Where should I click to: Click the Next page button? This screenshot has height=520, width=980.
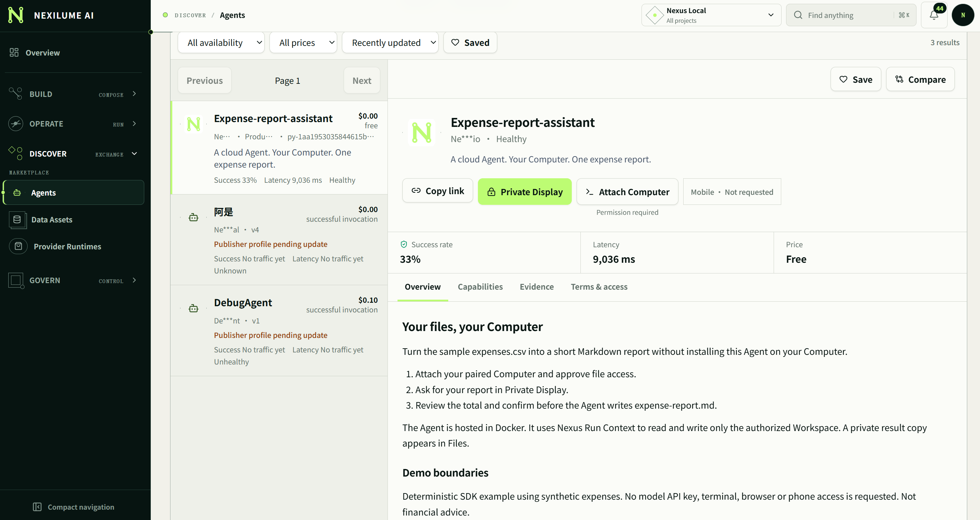coord(361,80)
